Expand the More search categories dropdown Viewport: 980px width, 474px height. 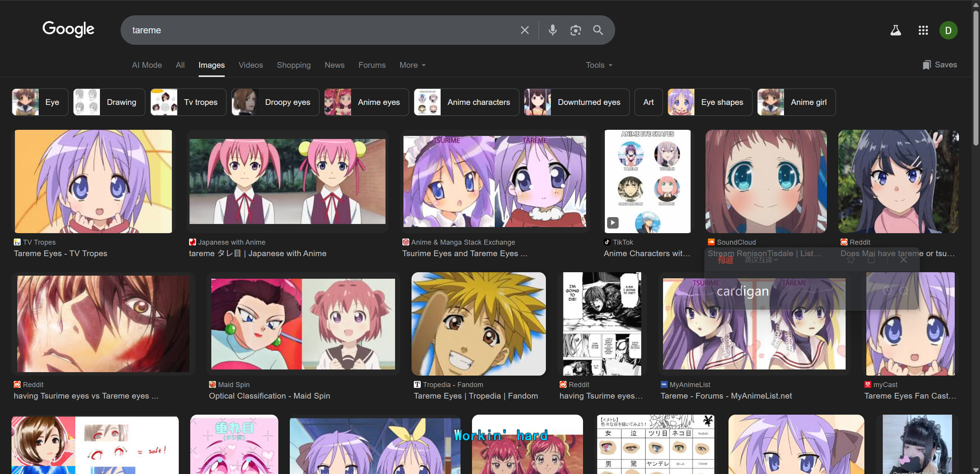click(412, 65)
